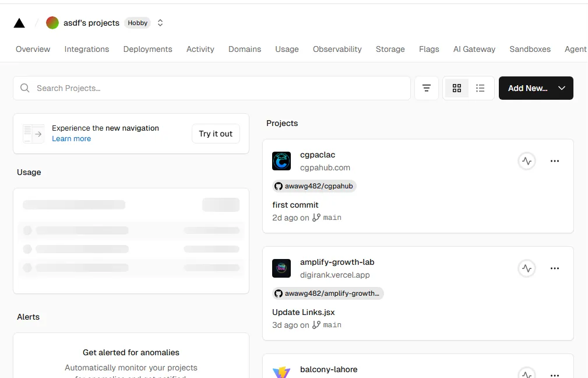Click the GitHub icon in the cgpahub badge

[278, 186]
